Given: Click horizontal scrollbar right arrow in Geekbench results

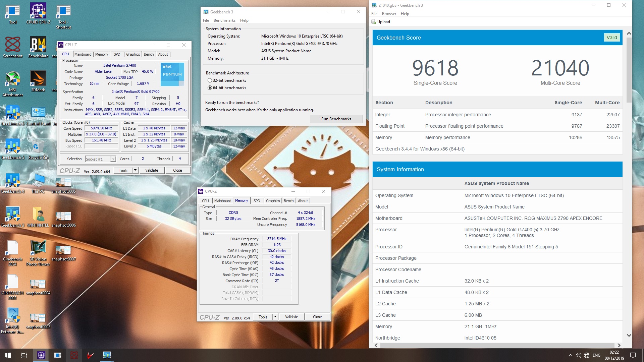Looking at the screenshot, I should click(619, 345).
